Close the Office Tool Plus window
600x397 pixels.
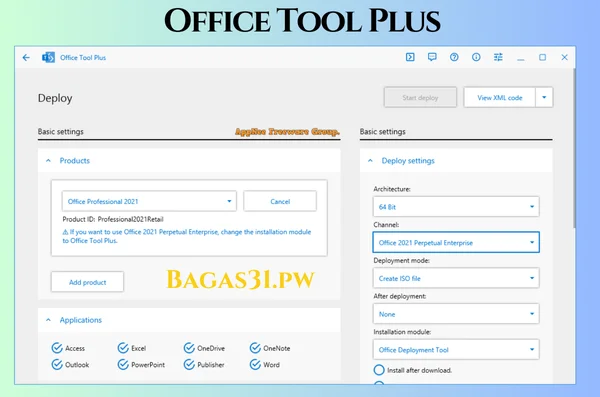pyautogui.click(x=564, y=57)
